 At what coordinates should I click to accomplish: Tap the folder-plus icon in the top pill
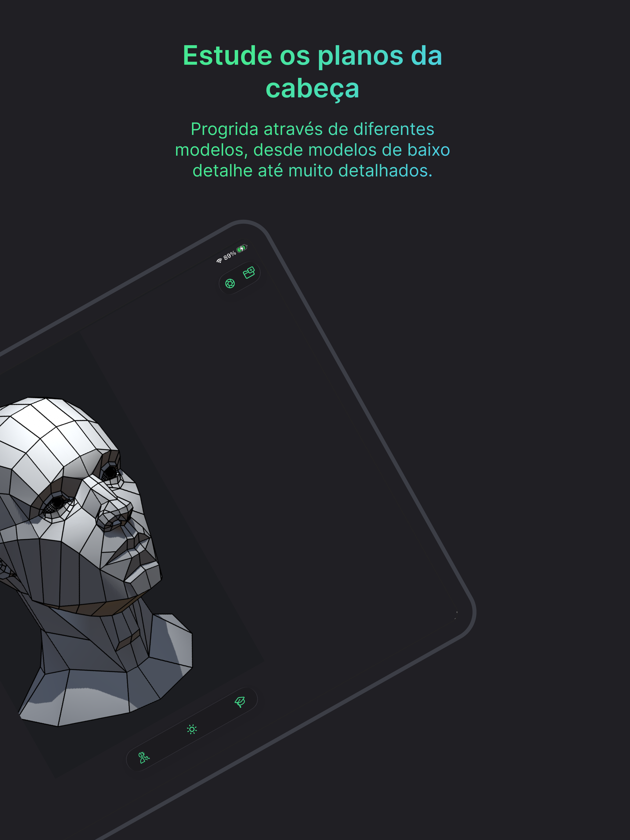(x=249, y=273)
